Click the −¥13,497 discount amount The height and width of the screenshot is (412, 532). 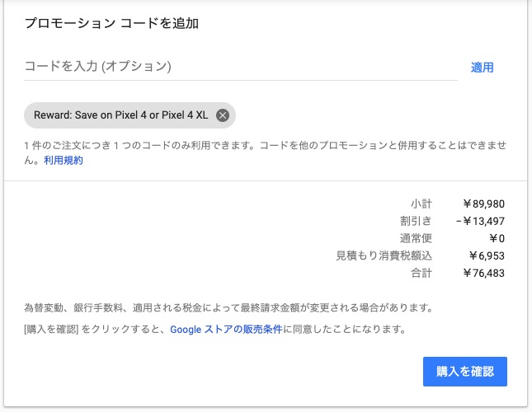pos(479,221)
